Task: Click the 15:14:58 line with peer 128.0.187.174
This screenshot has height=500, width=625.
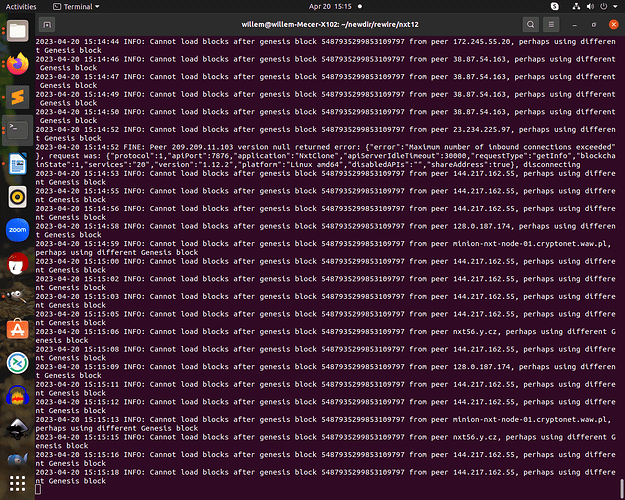Action: click(x=325, y=230)
